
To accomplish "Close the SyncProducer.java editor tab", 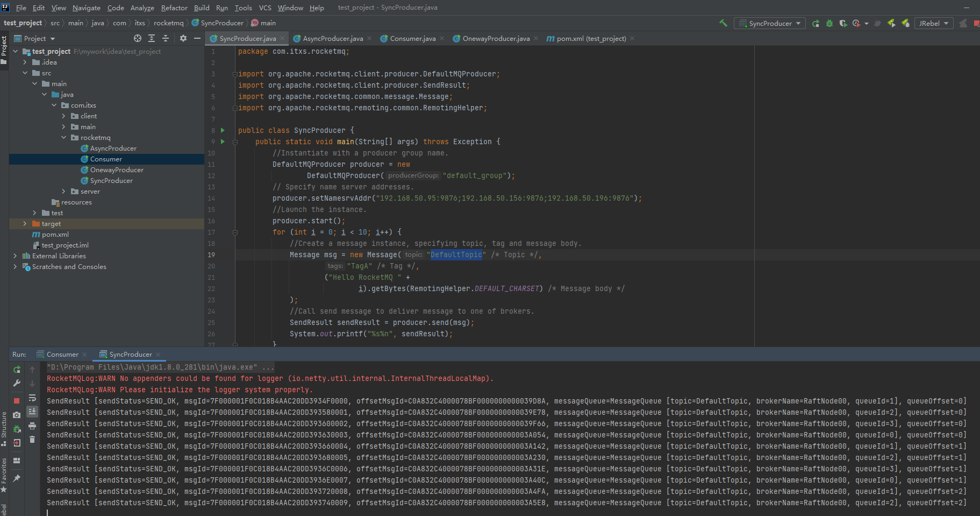I will coord(282,39).
